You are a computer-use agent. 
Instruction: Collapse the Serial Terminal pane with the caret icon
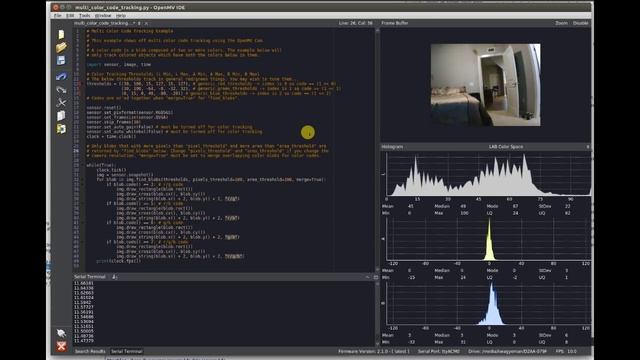click(x=367, y=277)
